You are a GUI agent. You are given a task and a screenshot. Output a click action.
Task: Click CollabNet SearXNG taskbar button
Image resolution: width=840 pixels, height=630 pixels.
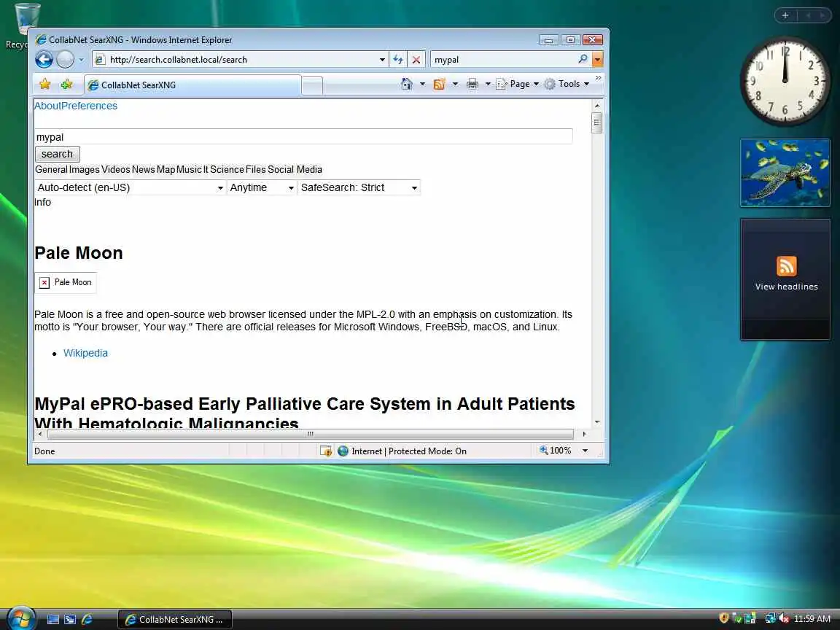click(x=175, y=619)
